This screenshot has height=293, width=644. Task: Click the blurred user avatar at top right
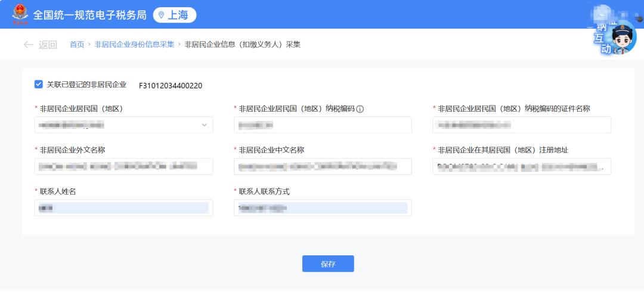click(603, 13)
